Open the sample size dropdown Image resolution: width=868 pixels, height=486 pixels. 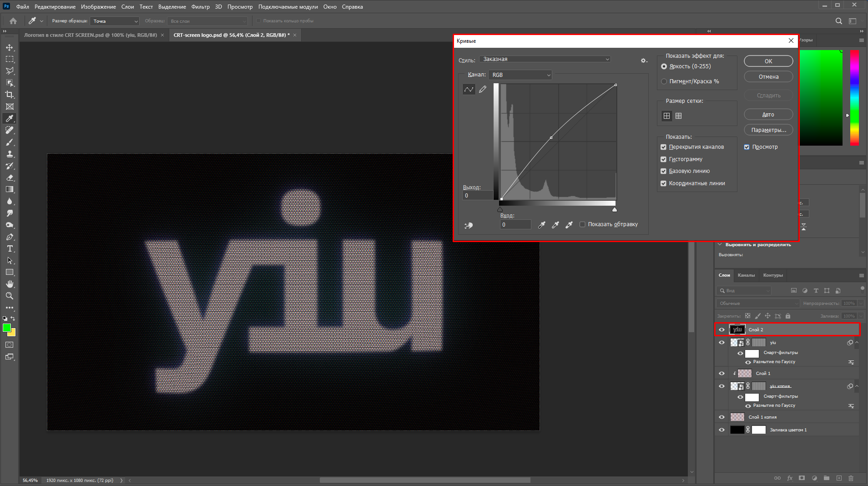tap(114, 21)
